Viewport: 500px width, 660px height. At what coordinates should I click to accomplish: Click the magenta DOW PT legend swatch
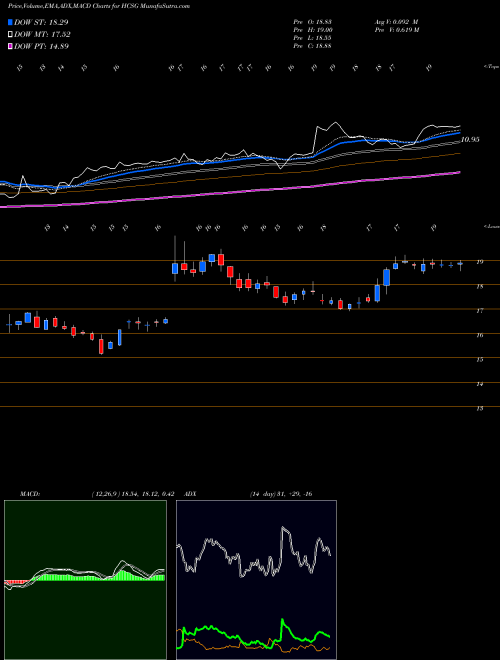[x=11, y=46]
